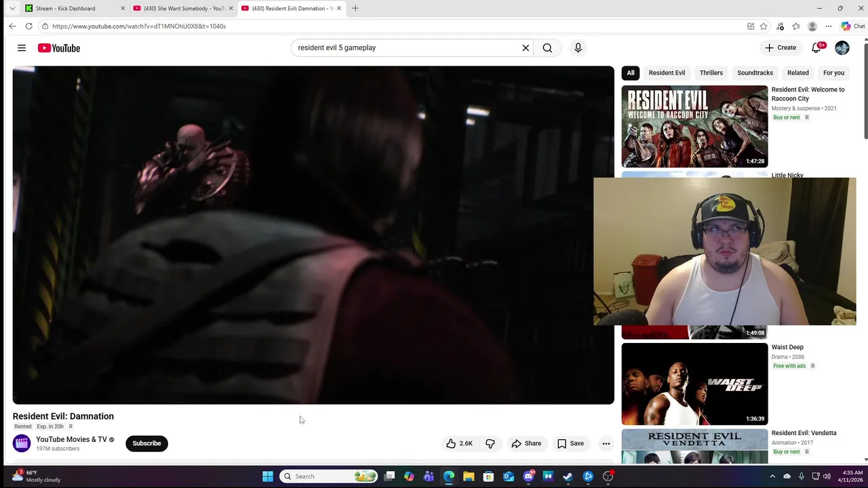Image resolution: width=868 pixels, height=488 pixels.
Task: Click the video player to pause
Action: coord(313,235)
